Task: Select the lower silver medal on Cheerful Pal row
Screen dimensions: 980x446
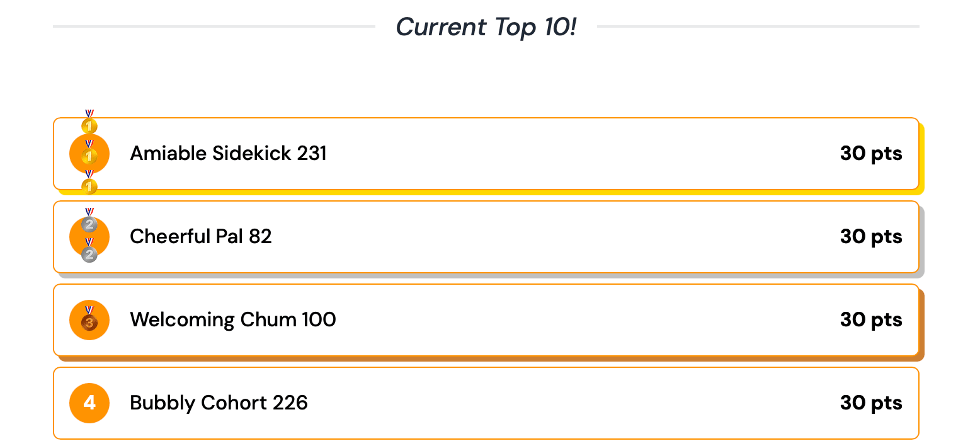Action: [x=89, y=251]
